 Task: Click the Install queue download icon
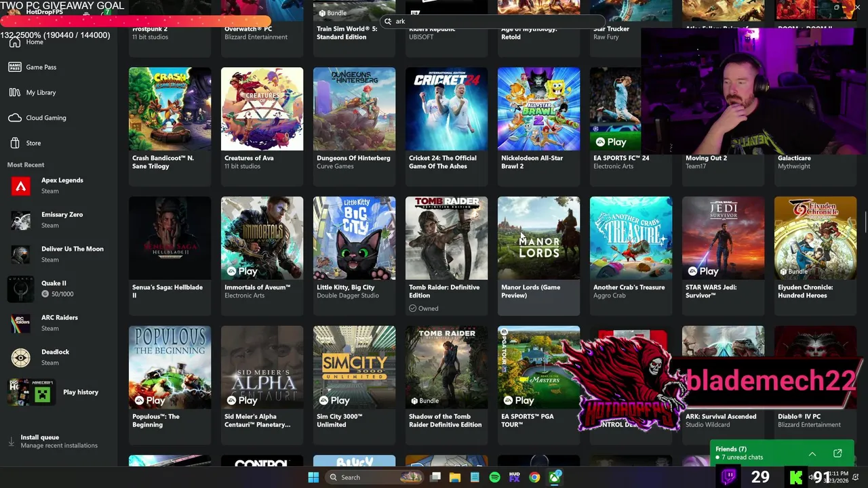pos(12,441)
